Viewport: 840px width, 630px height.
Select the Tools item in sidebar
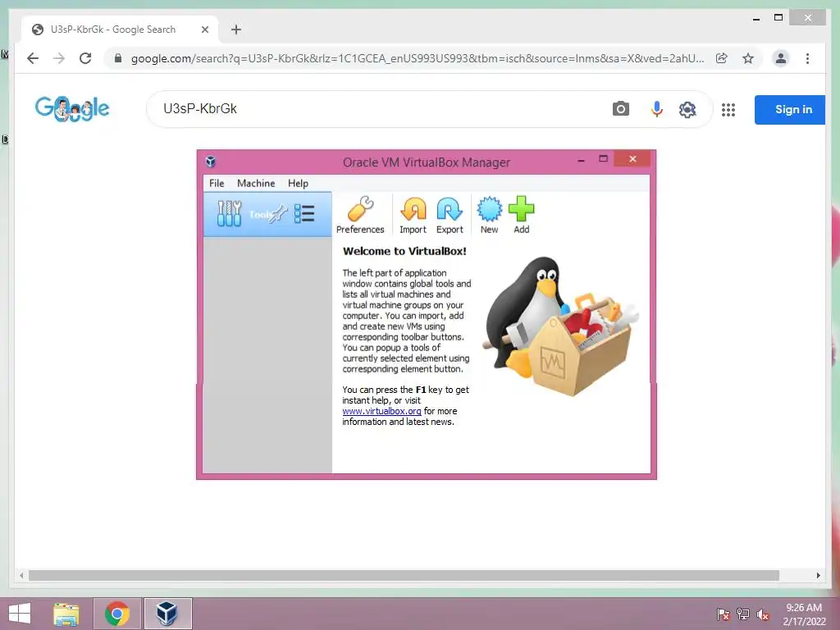click(x=267, y=214)
